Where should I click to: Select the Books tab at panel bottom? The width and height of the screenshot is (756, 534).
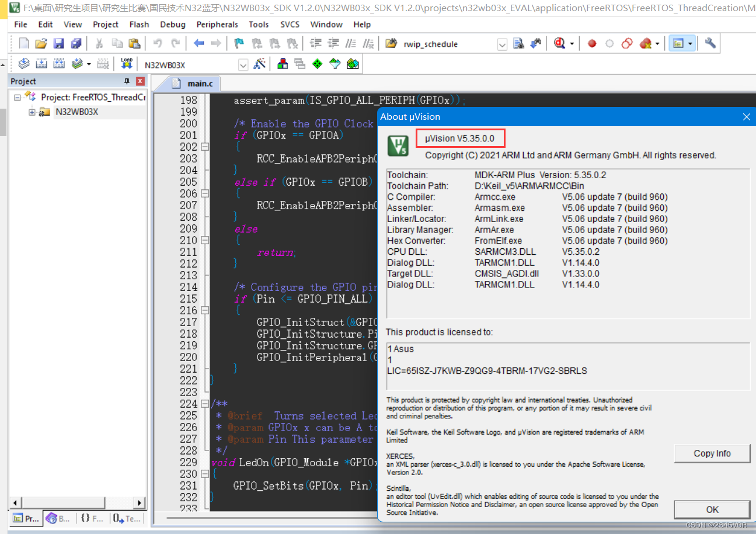point(59,518)
